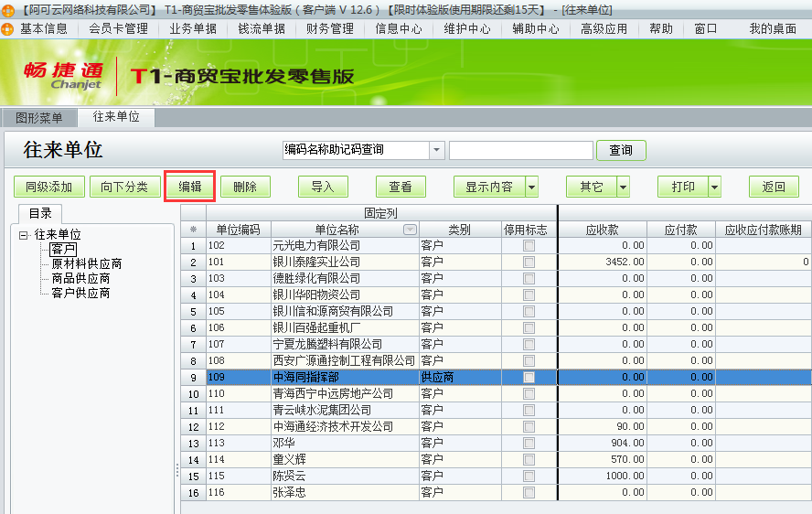
Task: Open the 高级应用 menu
Action: (x=604, y=29)
